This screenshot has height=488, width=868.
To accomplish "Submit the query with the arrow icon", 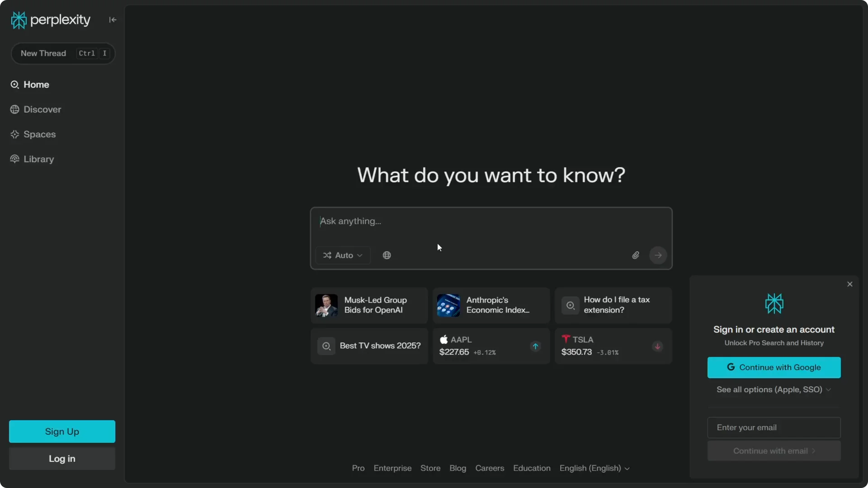I will tap(658, 255).
